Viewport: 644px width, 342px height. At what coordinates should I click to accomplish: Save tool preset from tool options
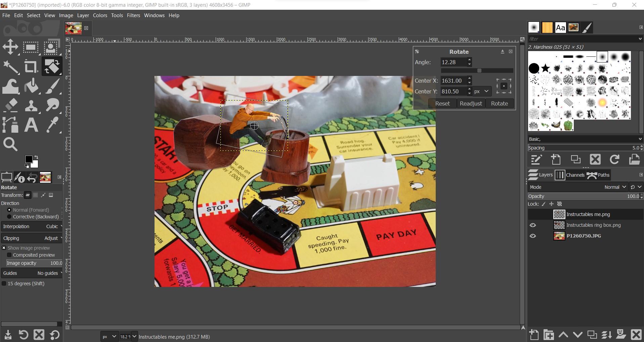pyautogui.click(x=8, y=335)
